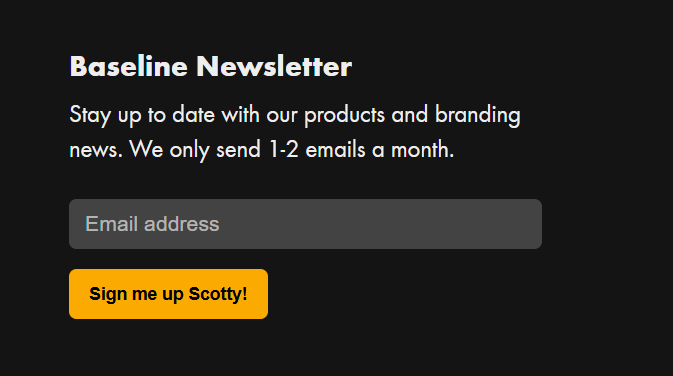Click the text 'Stay up to date'
This screenshot has height=376, width=673.
[x=142, y=115]
